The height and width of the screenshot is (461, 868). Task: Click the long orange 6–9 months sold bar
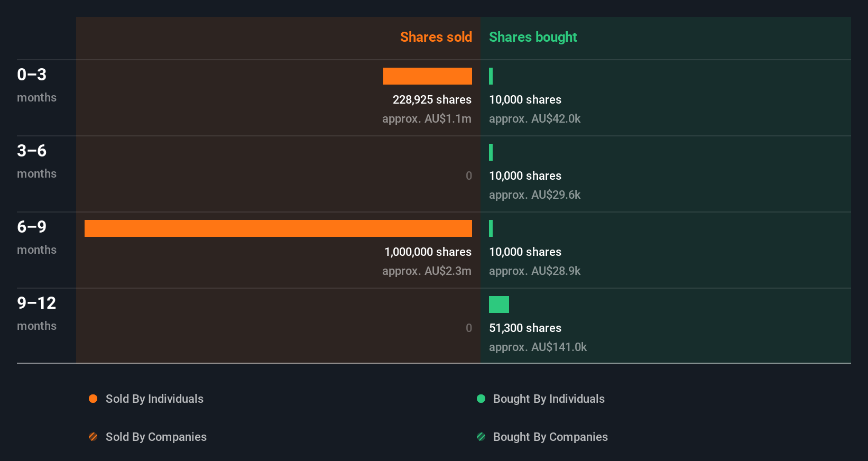278,228
